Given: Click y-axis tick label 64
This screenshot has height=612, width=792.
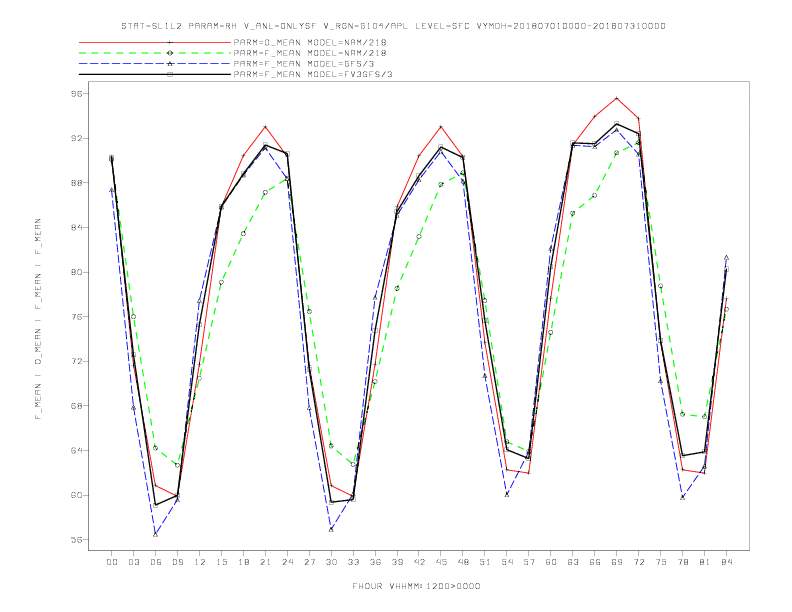Looking at the screenshot, I should [77, 450].
